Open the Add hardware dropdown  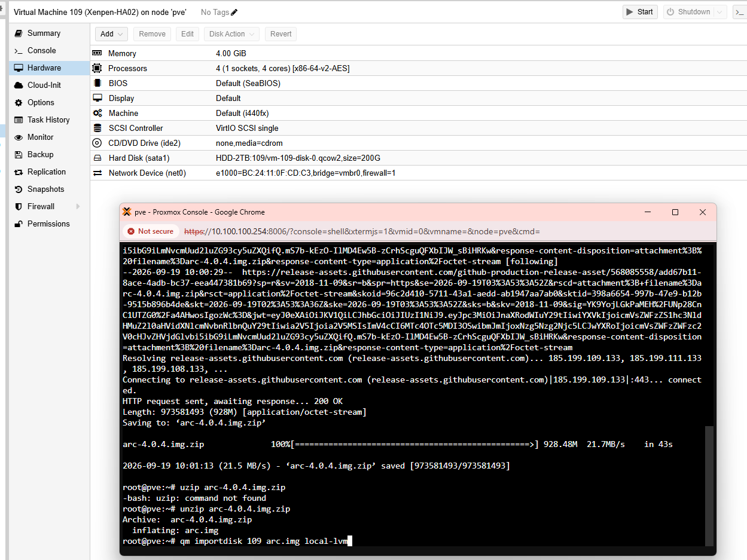(112, 34)
